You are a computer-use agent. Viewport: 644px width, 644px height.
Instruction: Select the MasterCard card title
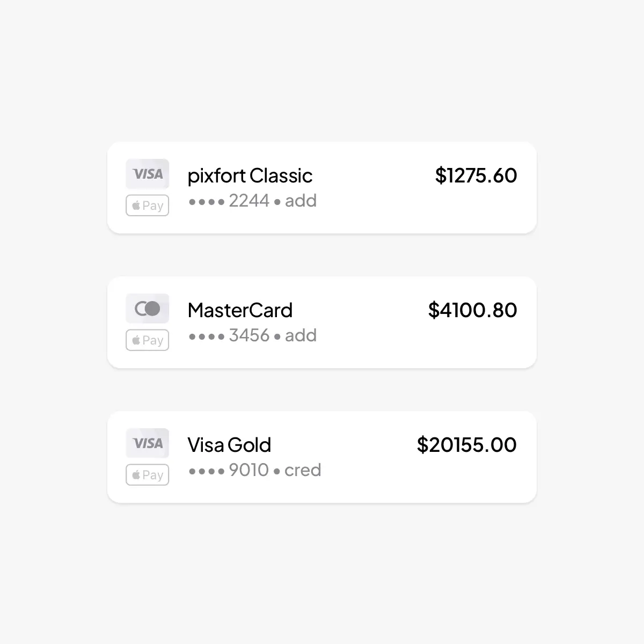tap(240, 310)
